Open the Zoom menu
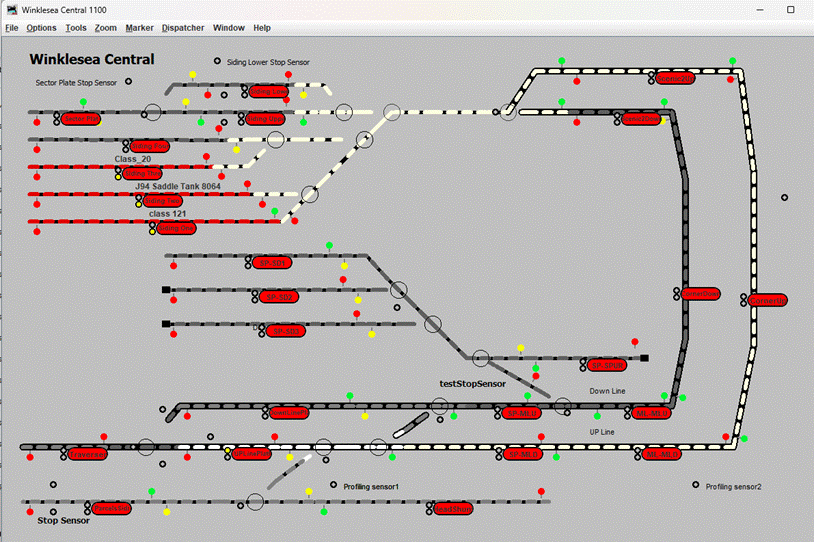Screen dimensions: 814x542 pos(106,28)
